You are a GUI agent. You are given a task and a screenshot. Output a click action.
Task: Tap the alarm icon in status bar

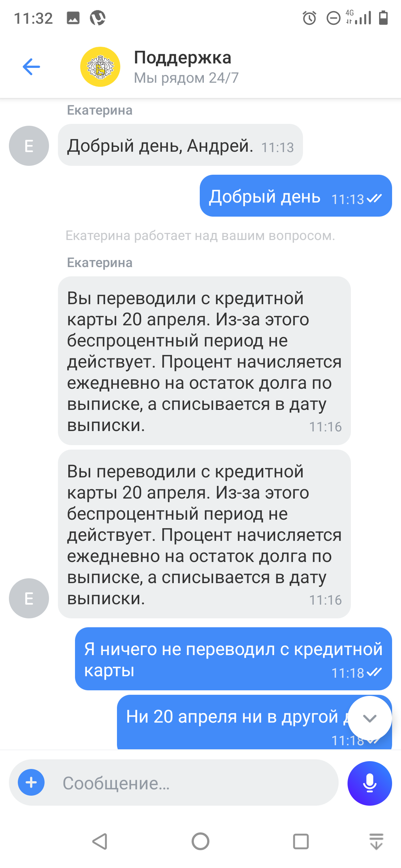coord(309,18)
